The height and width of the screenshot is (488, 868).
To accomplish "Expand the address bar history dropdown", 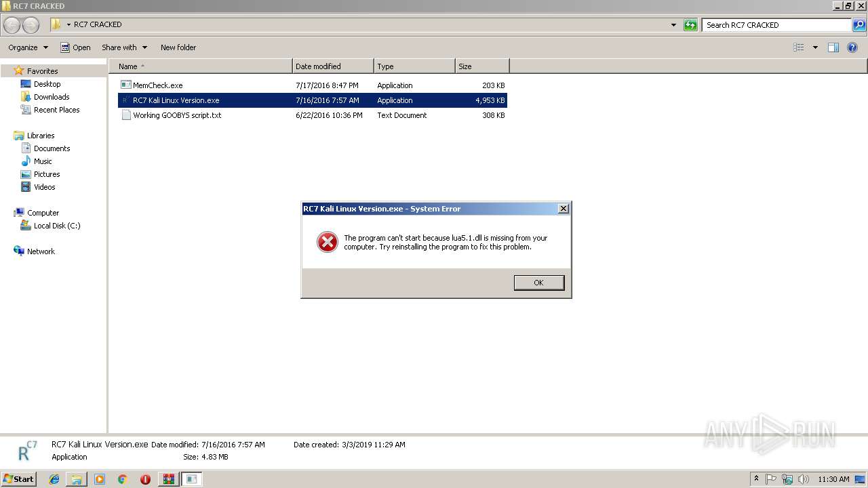I will click(673, 25).
